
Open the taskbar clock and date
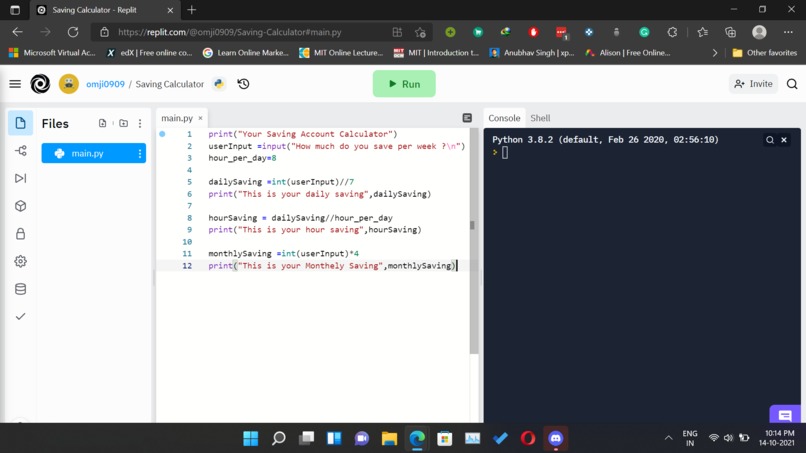point(779,438)
